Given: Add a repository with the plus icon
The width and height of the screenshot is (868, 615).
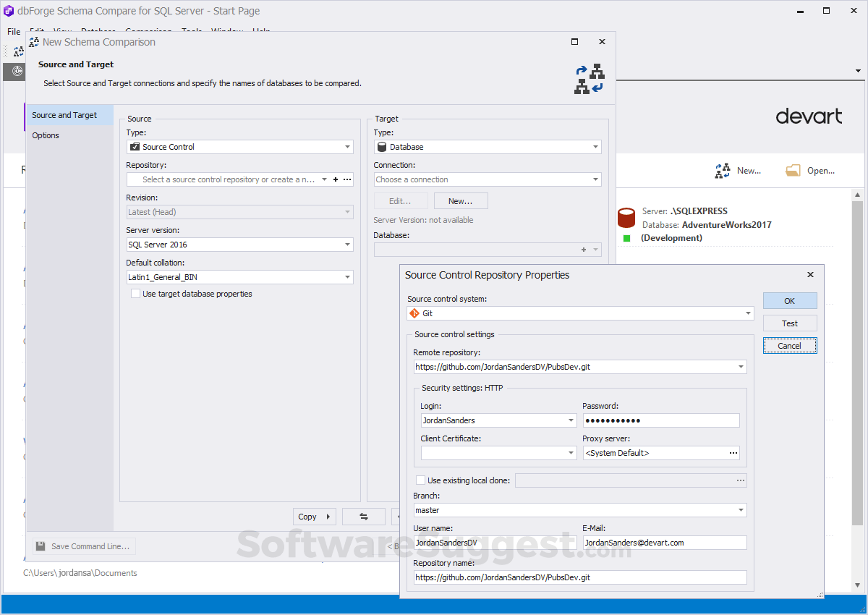Looking at the screenshot, I should tap(334, 179).
